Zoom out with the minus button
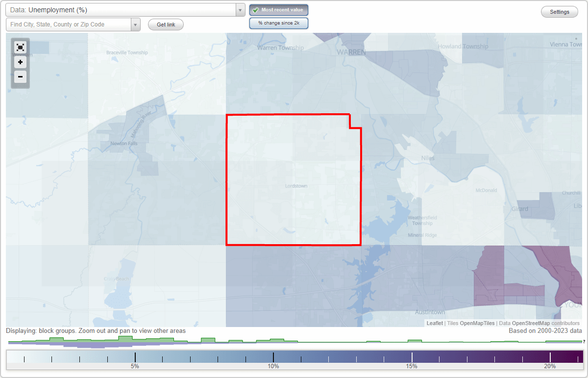 (20, 76)
